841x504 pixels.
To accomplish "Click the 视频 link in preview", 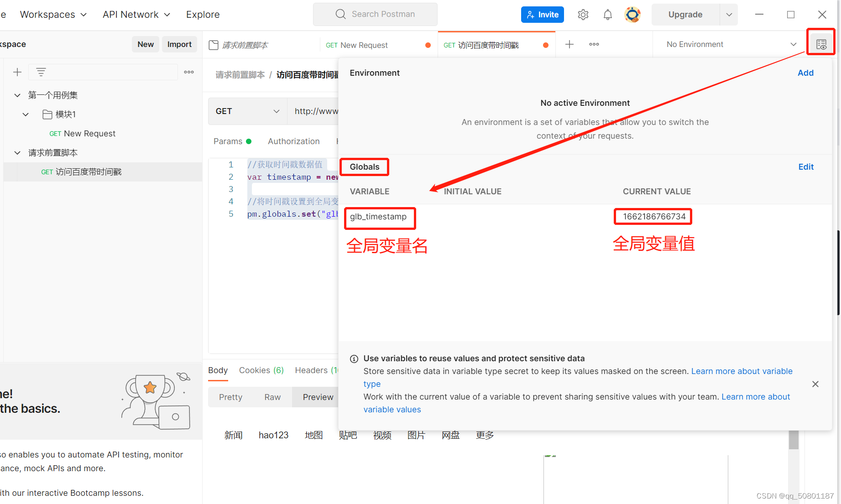I will pos(382,435).
